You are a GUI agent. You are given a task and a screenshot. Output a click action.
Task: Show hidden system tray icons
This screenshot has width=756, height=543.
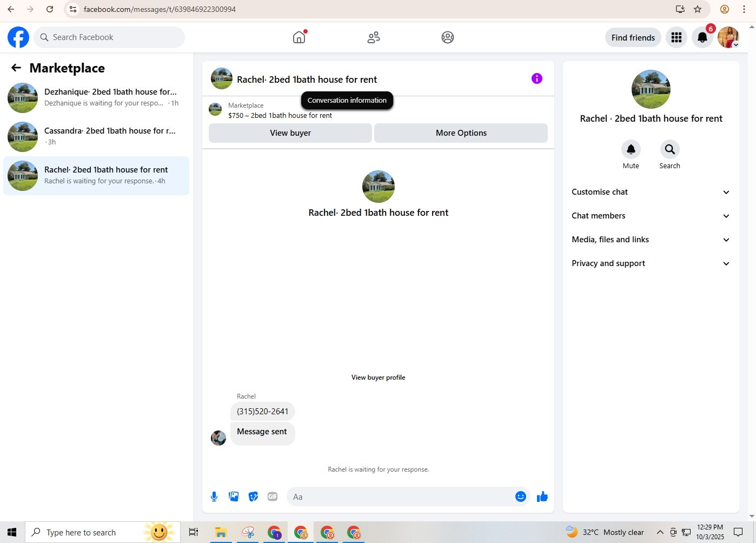[660, 532]
